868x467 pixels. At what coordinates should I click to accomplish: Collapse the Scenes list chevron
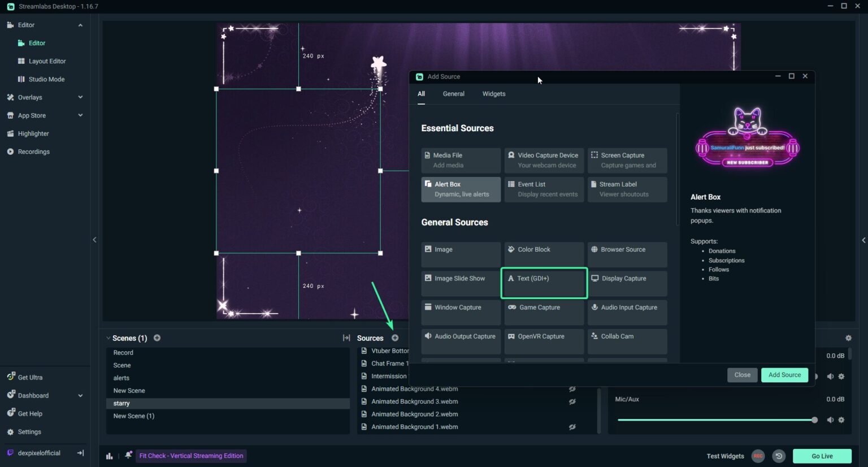108,338
